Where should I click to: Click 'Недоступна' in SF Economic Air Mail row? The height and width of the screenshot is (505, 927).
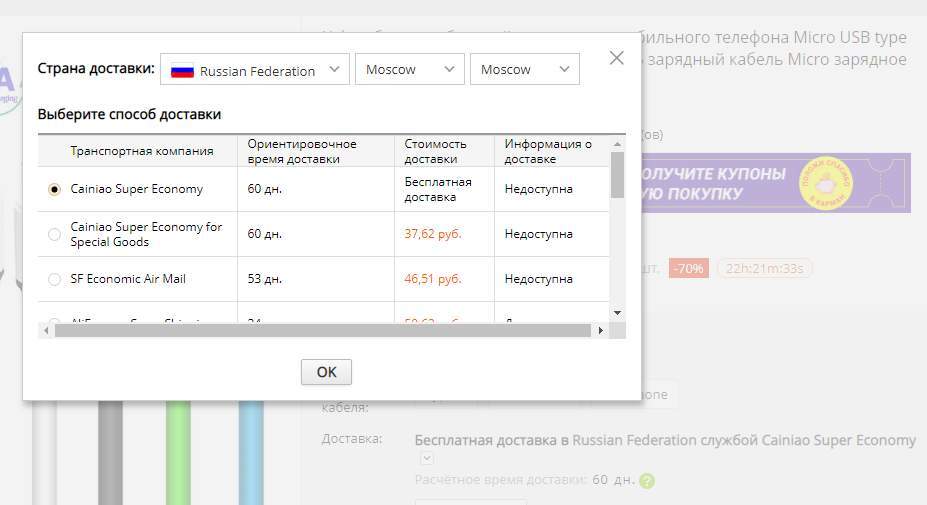539,279
